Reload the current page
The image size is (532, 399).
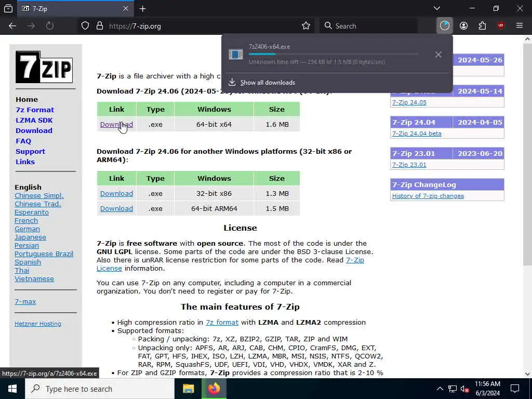click(50, 26)
